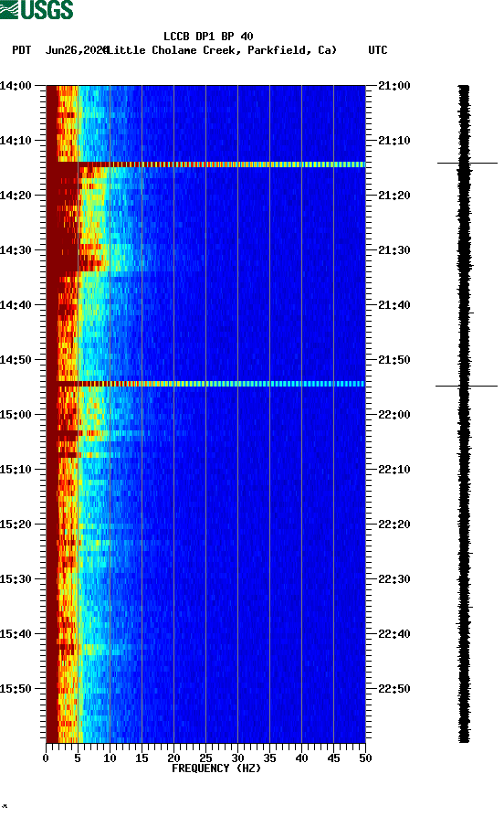Click the '15:20' PDT time label

16,525
